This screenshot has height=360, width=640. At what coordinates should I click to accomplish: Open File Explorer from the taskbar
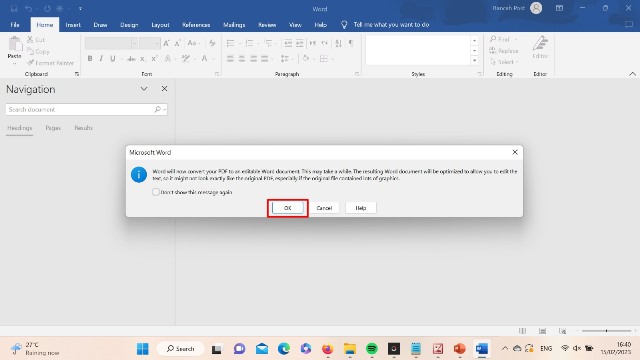coord(350,349)
